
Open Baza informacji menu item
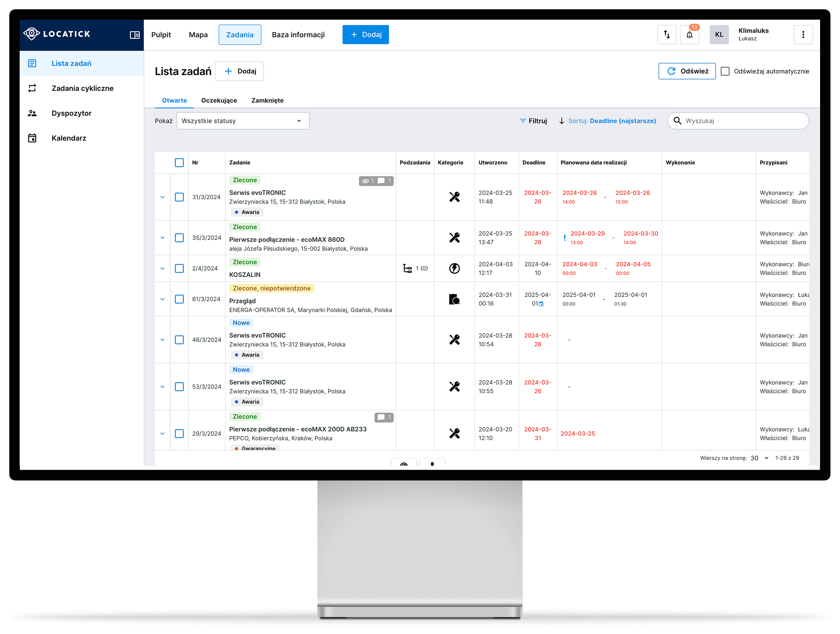(x=298, y=35)
